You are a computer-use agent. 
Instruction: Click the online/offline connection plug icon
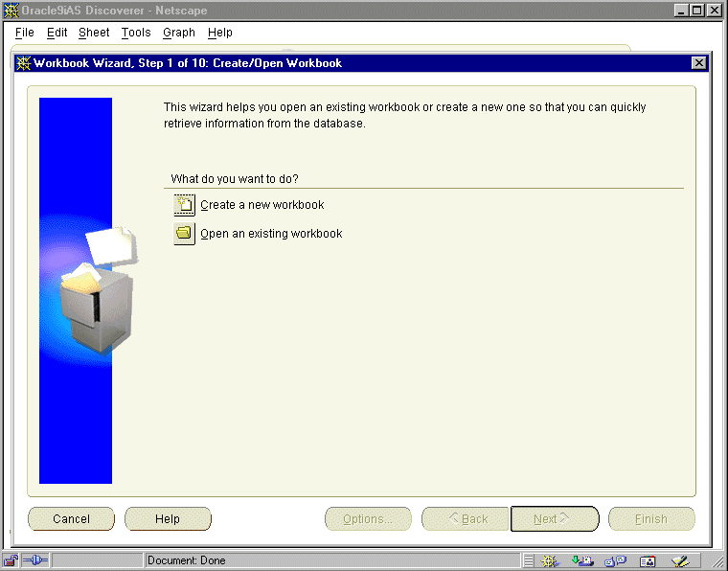point(35,560)
